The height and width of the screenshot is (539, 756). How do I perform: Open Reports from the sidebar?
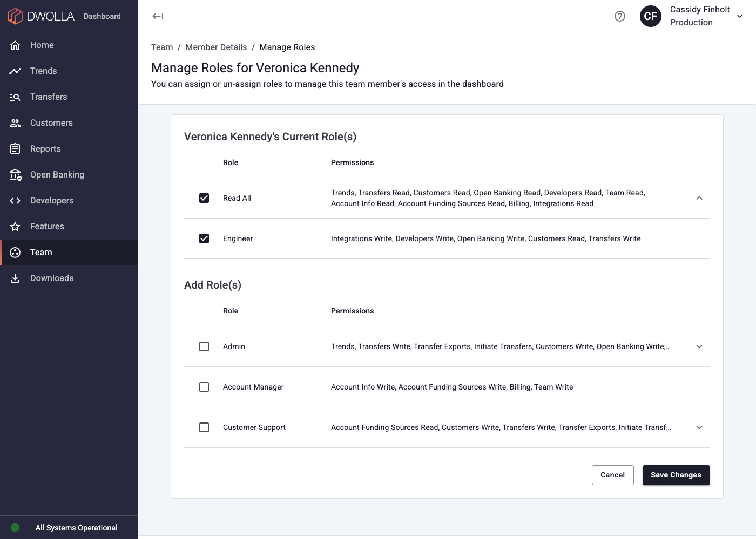[69, 149]
